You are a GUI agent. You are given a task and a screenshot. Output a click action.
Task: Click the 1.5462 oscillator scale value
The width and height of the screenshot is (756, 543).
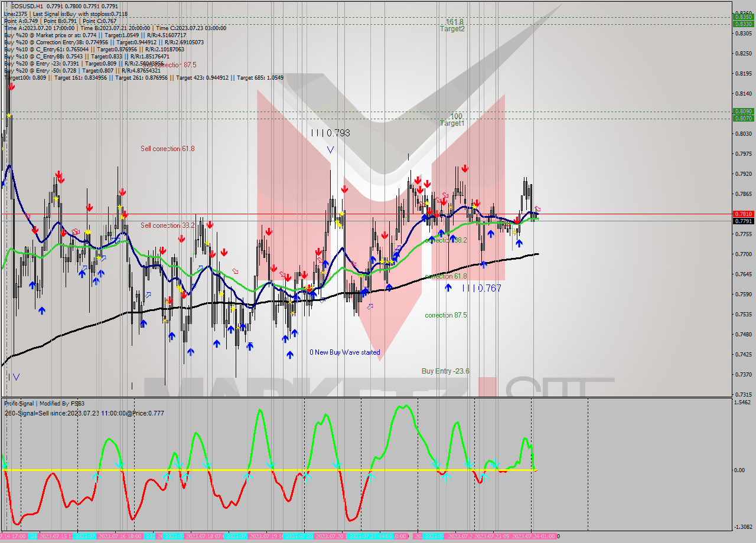(743, 403)
